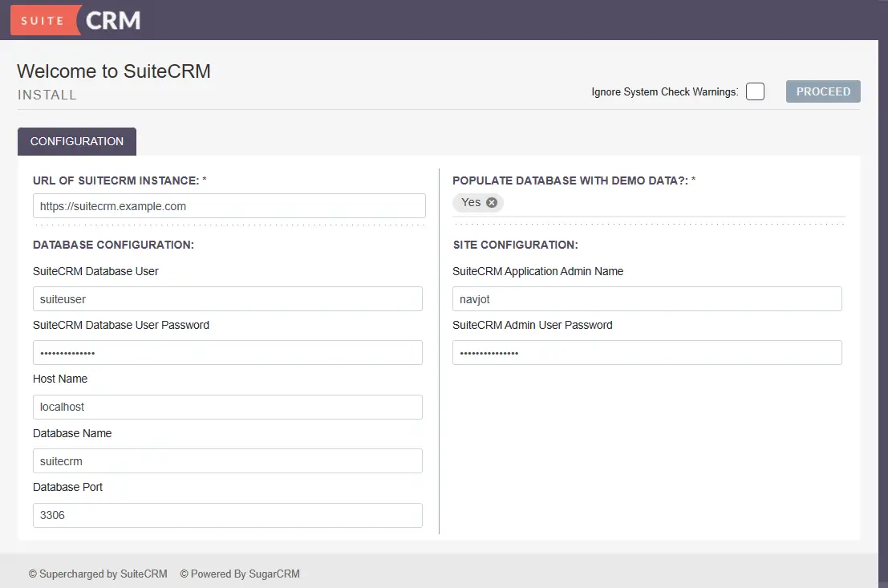888x588 pixels.
Task: Click the URL OF SUITECRM INSTANCE label
Action: [120, 180]
